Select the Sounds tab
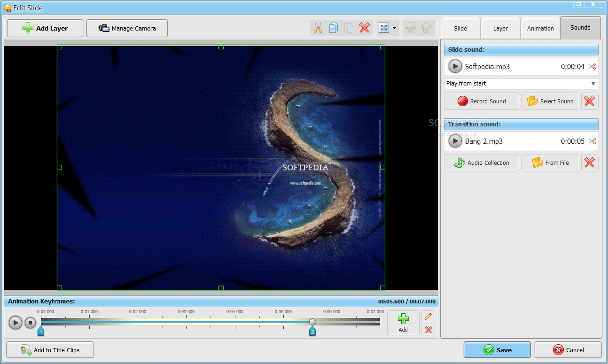 tap(580, 28)
